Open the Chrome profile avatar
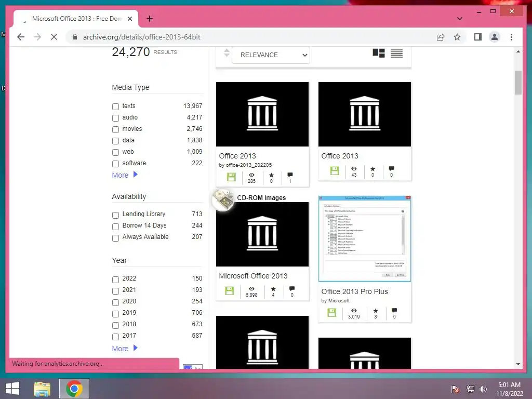 495,37
